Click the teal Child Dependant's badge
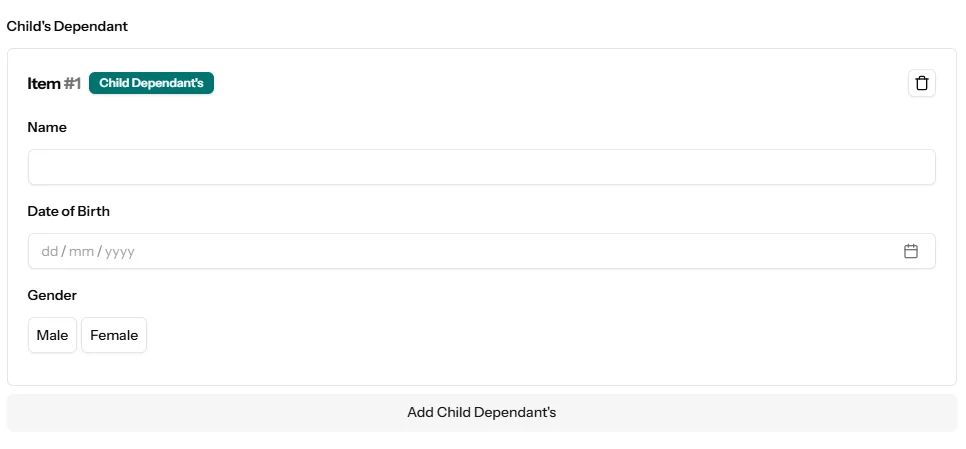 151,83
